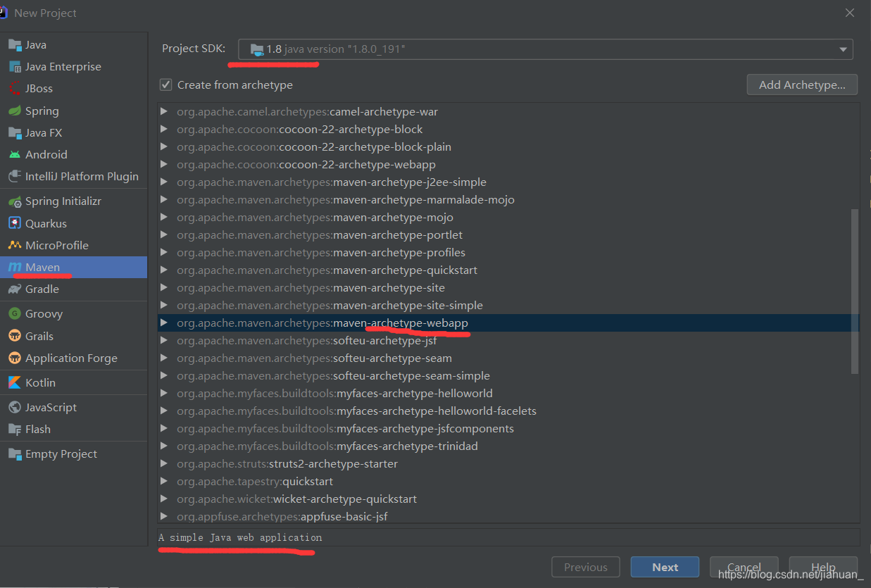
Task: Click the IntelliJ Platform Plugin icon
Action: pos(15,177)
